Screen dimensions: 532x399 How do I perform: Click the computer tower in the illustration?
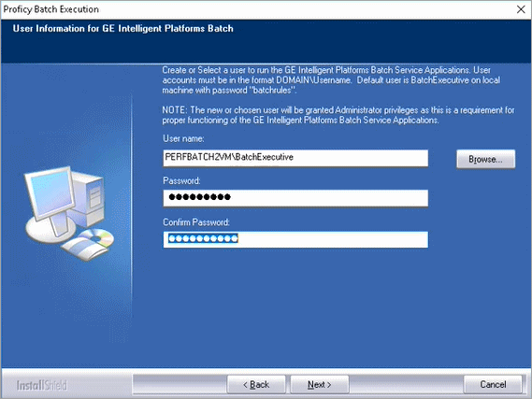point(89,198)
